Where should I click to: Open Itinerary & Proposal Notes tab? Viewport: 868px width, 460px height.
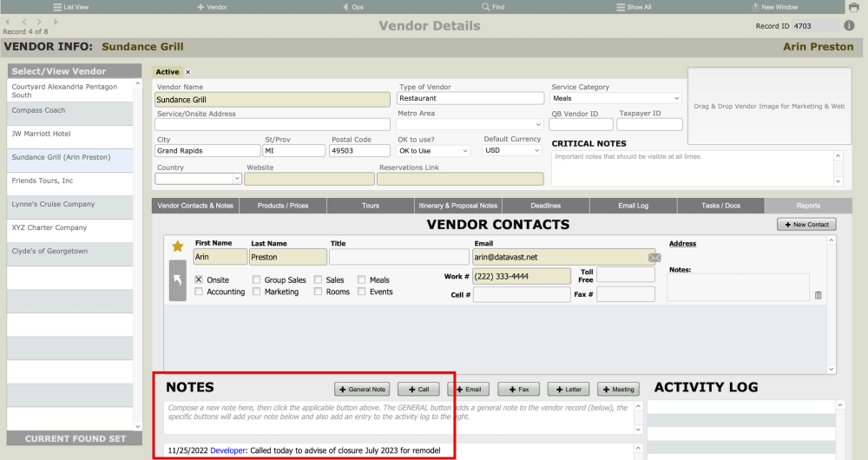[457, 206]
